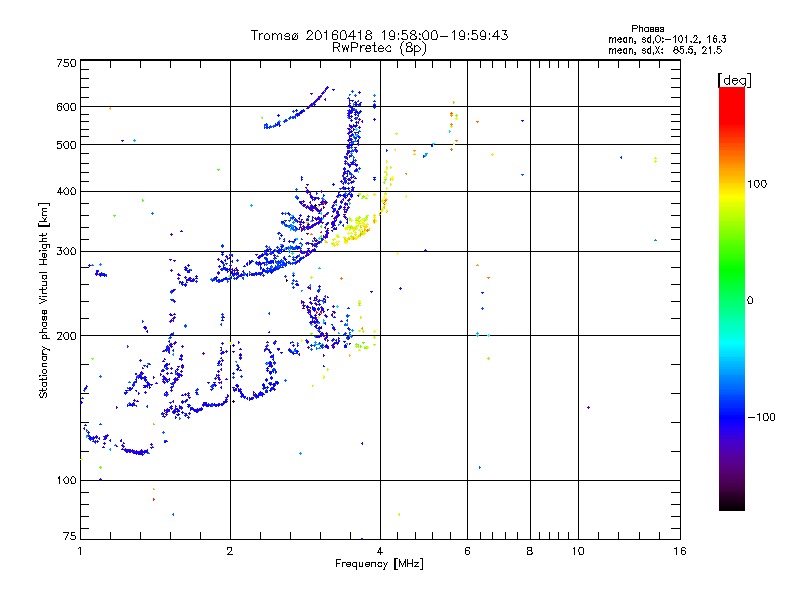Click the x-axis tick label '6'
Image resolution: width=800 pixels, height=600 pixels.
(x=467, y=551)
